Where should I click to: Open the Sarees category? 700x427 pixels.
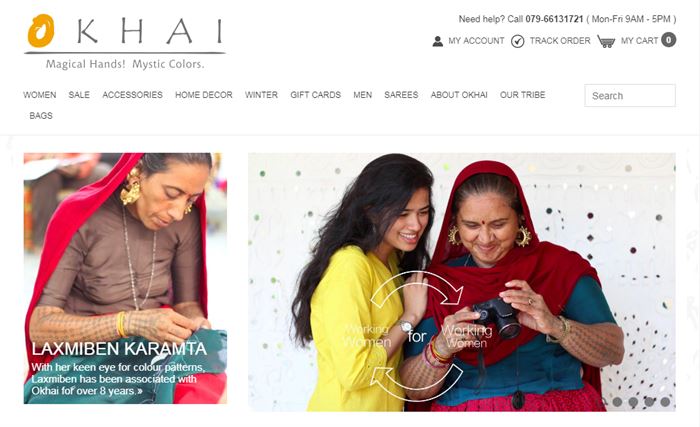pyautogui.click(x=401, y=95)
